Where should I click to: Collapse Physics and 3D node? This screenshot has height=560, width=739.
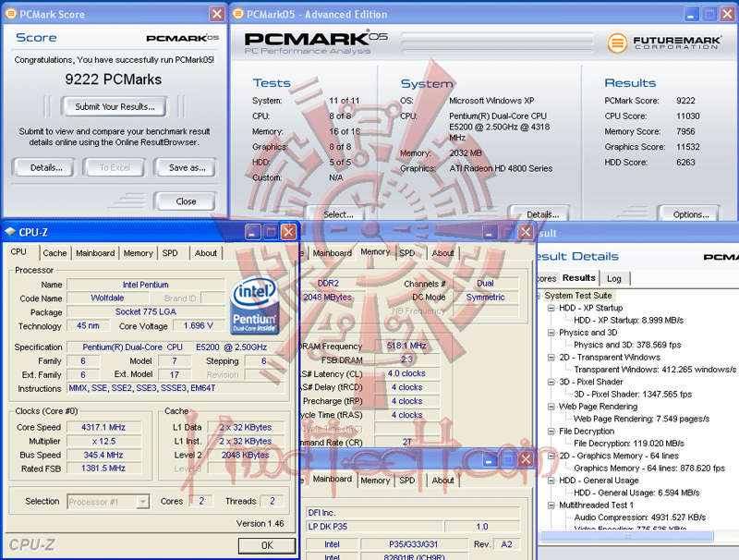[x=551, y=333]
